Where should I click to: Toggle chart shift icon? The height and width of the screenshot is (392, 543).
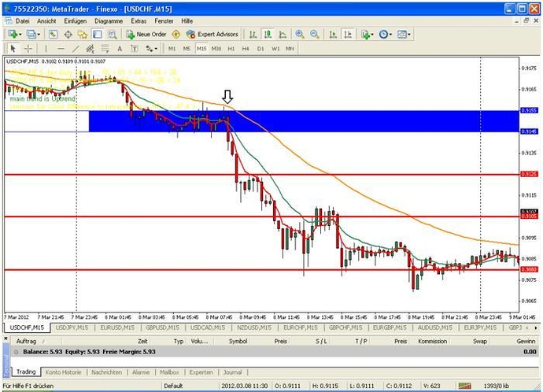[348, 35]
